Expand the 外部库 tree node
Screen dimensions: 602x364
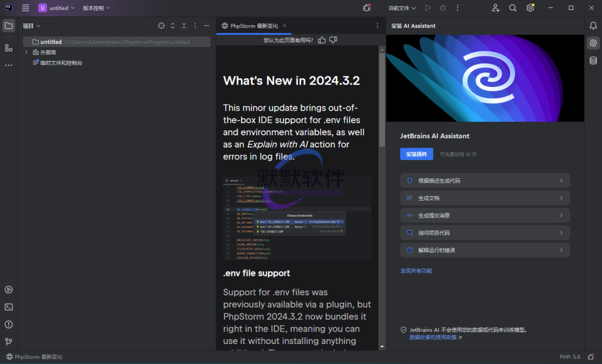[26, 52]
